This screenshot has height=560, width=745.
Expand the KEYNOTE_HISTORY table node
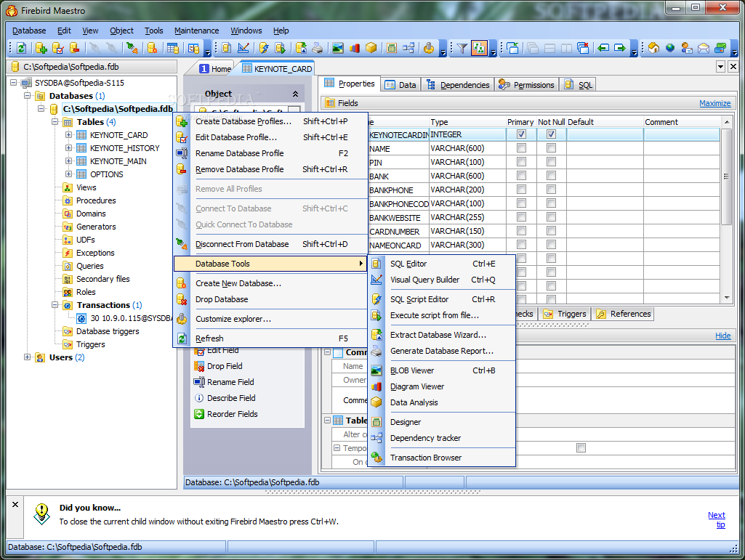pyautogui.click(x=69, y=148)
